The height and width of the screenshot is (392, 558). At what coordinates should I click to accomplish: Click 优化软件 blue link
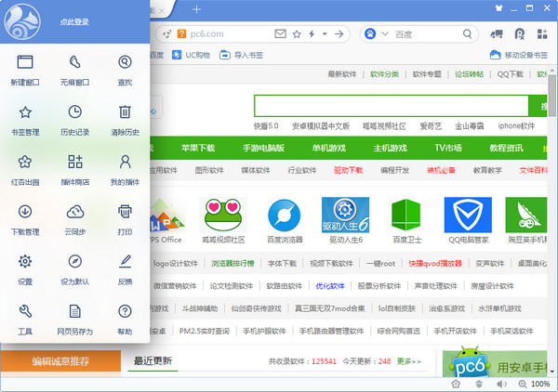coord(330,286)
